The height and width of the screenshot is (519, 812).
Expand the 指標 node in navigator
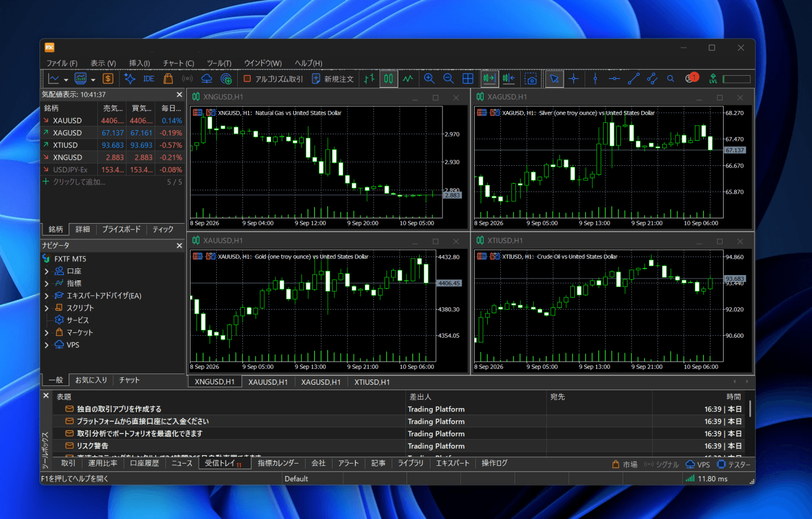click(x=47, y=283)
